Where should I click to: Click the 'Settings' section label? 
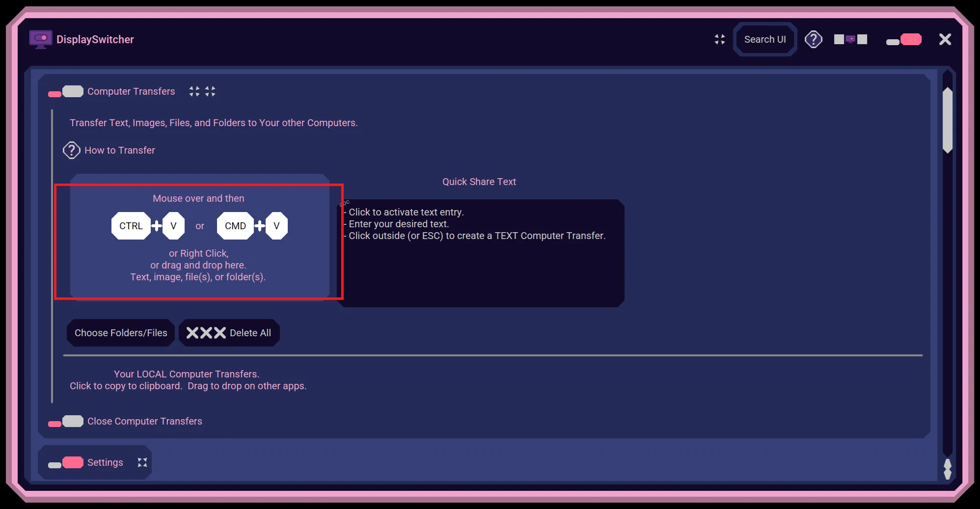(x=105, y=462)
